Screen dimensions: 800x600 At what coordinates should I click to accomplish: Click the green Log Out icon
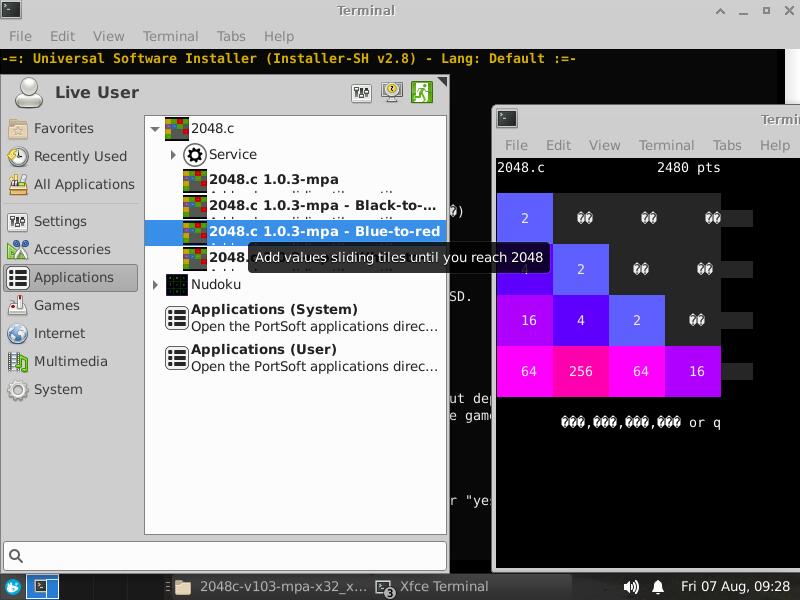pyautogui.click(x=421, y=92)
